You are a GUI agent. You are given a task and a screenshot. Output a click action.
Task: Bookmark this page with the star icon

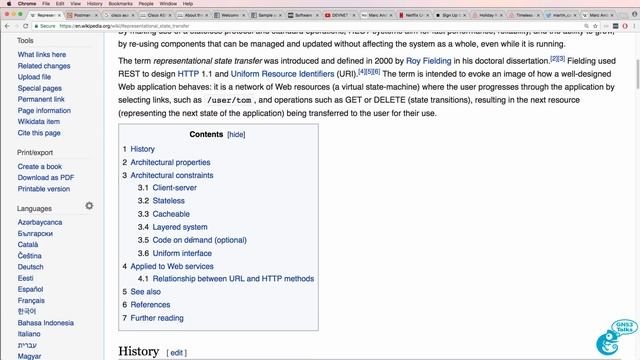pos(596,26)
